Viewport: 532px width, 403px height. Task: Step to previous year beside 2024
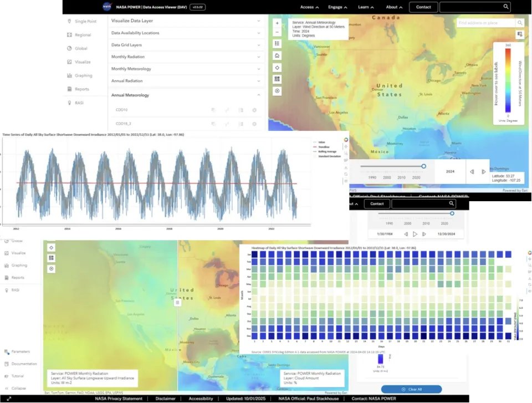tap(472, 172)
